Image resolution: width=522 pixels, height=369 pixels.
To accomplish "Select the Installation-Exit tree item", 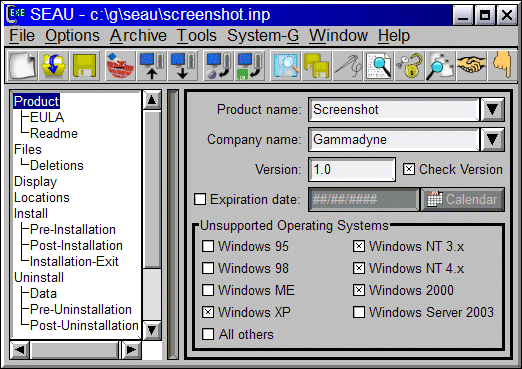I will pyautogui.click(x=74, y=261).
